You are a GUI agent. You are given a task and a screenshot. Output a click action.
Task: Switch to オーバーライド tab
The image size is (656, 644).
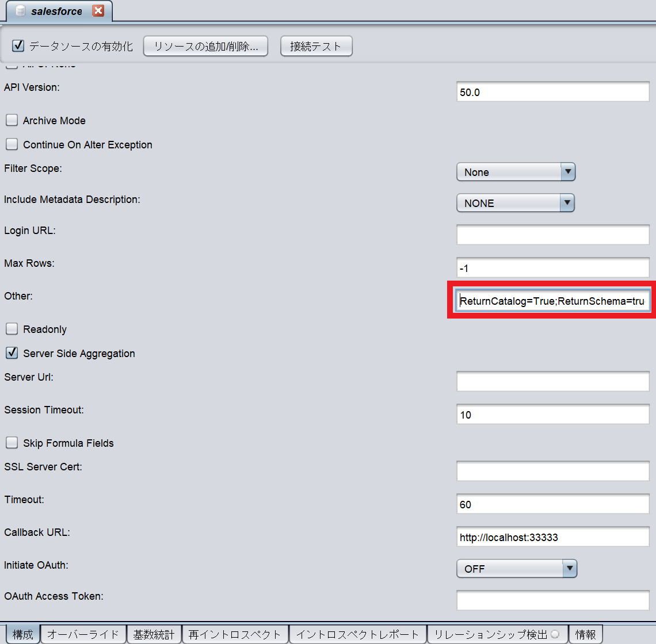pyautogui.click(x=83, y=634)
